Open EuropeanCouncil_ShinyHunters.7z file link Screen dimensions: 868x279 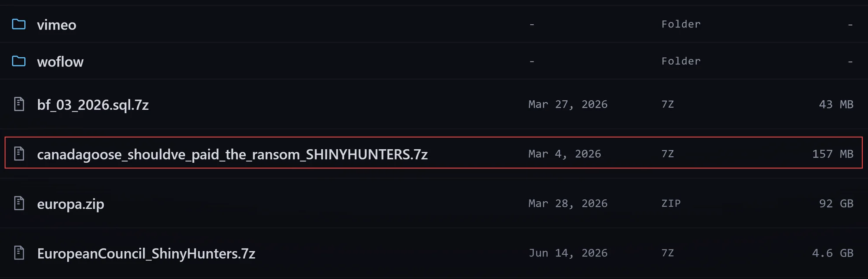(146, 253)
